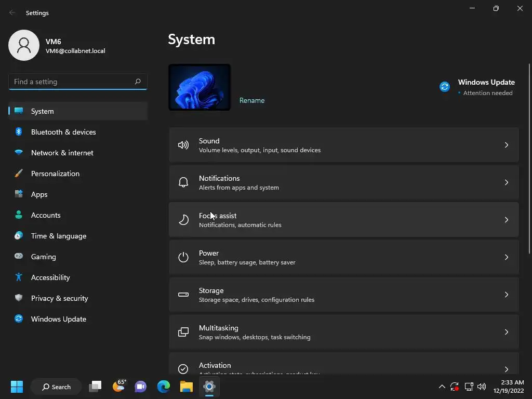
Task: Click the Storage drive icon
Action: 183,295
